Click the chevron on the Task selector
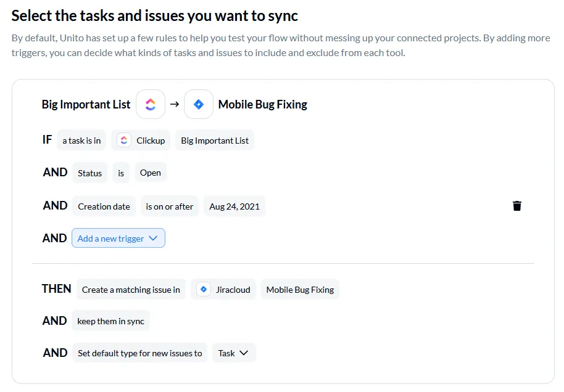Image resolution: width=564 pixels, height=392 pixels. click(x=244, y=353)
